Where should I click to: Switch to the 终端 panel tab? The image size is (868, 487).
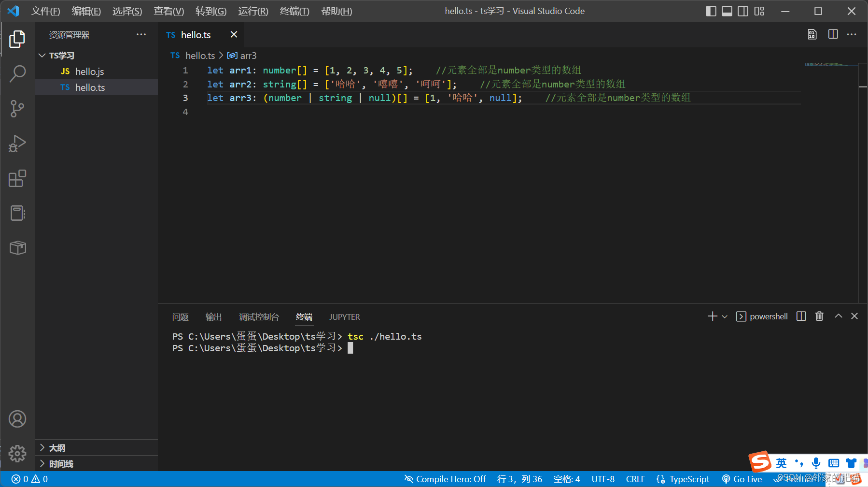pyautogui.click(x=304, y=317)
